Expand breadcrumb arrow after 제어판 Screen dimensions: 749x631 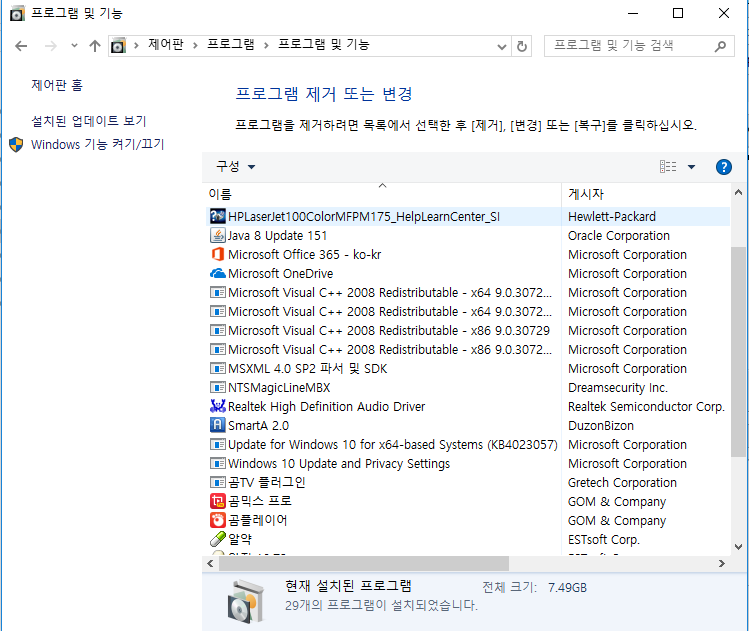tap(195, 45)
